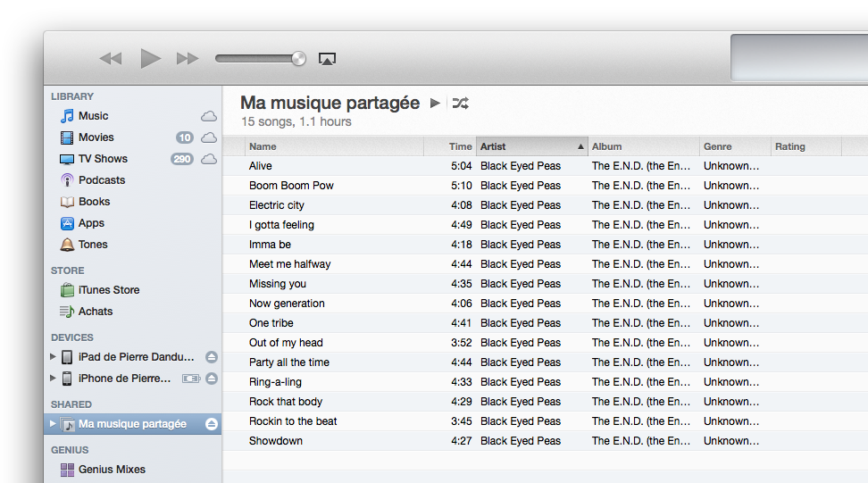Eject iPad de Pierre device
Image resolution: width=868 pixels, height=483 pixels.
click(x=212, y=357)
